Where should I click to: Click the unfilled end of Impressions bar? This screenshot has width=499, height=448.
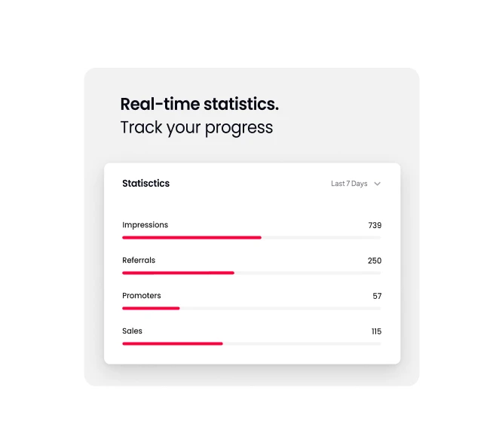click(x=321, y=237)
